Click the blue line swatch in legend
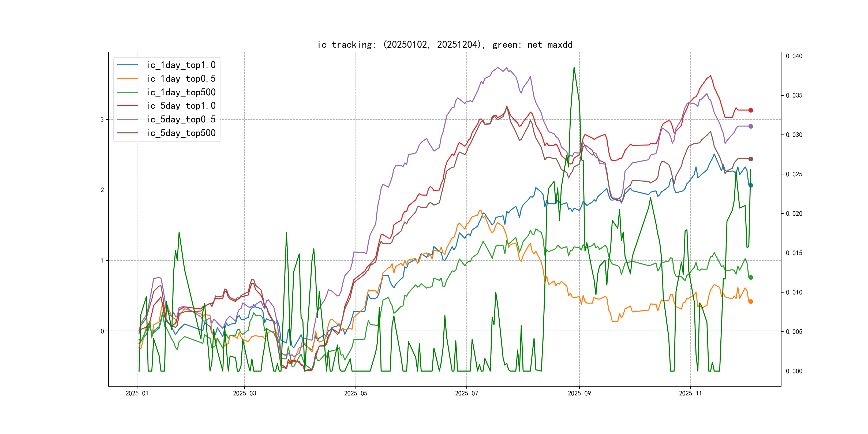 tap(128, 65)
